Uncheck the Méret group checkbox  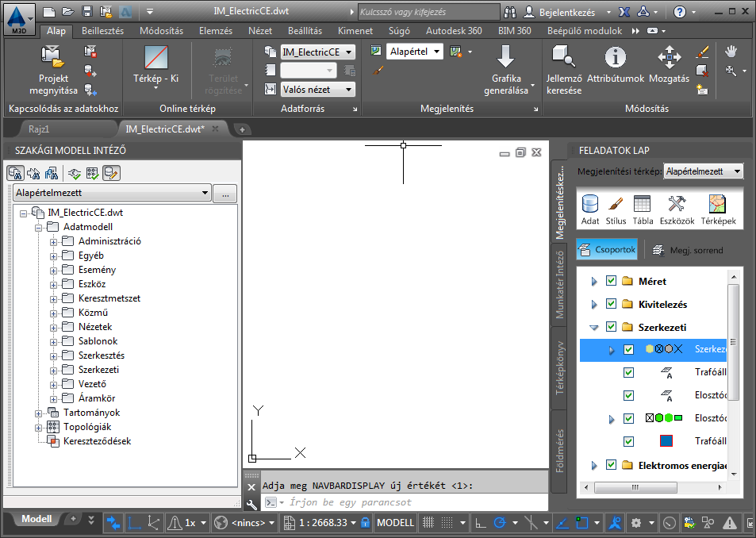pyautogui.click(x=611, y=281)
